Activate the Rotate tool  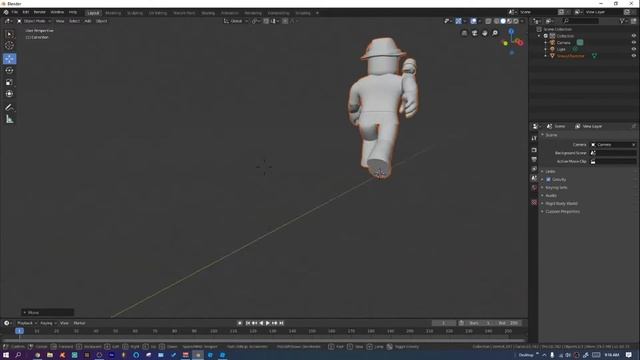click(9, 71)
